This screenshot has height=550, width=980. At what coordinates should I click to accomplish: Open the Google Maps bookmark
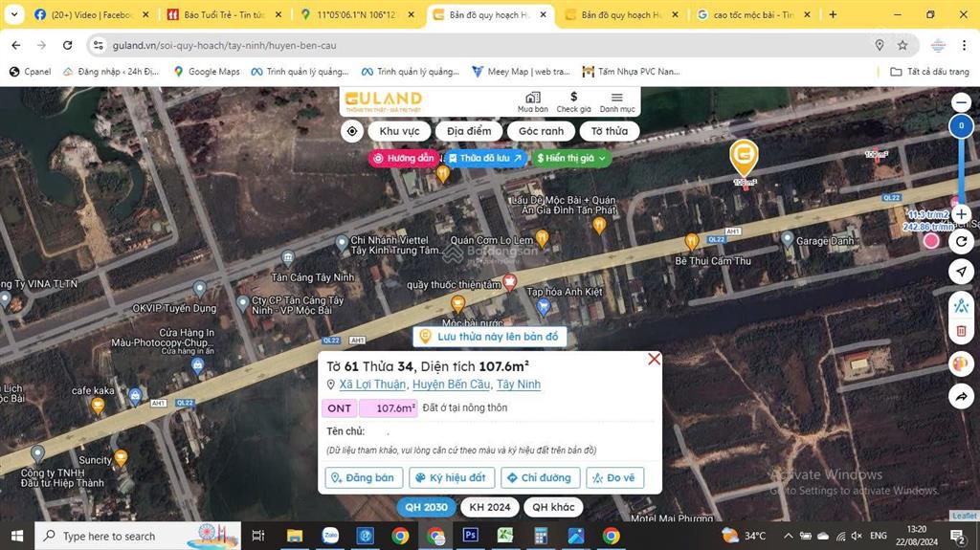pos(207,72)
